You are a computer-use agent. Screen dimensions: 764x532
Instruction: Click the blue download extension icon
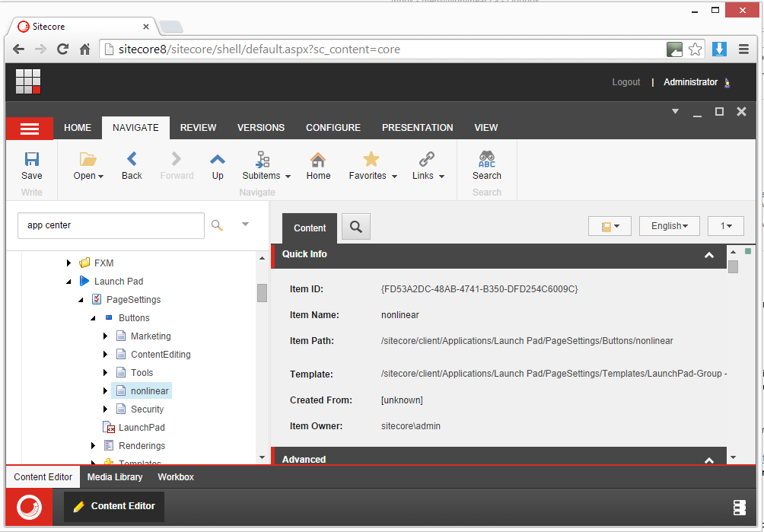click(719, 49)
